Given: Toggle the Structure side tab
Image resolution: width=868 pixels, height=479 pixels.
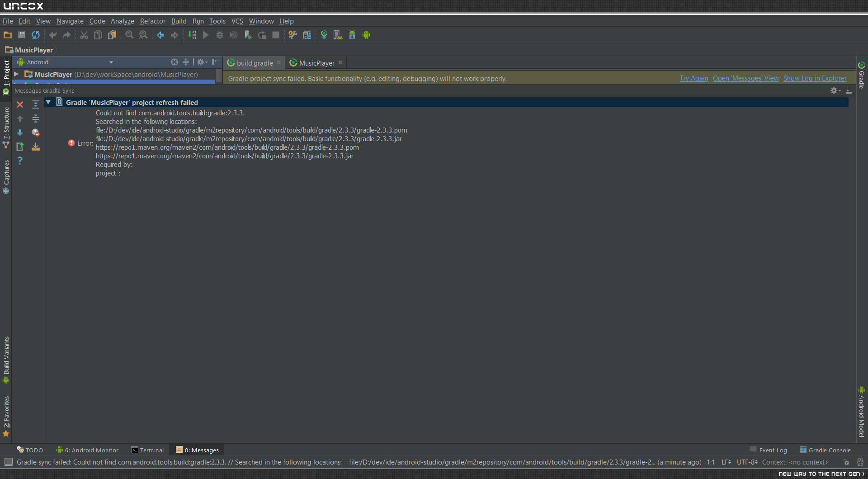Looking at the screenshot, I should pos(6,128).
